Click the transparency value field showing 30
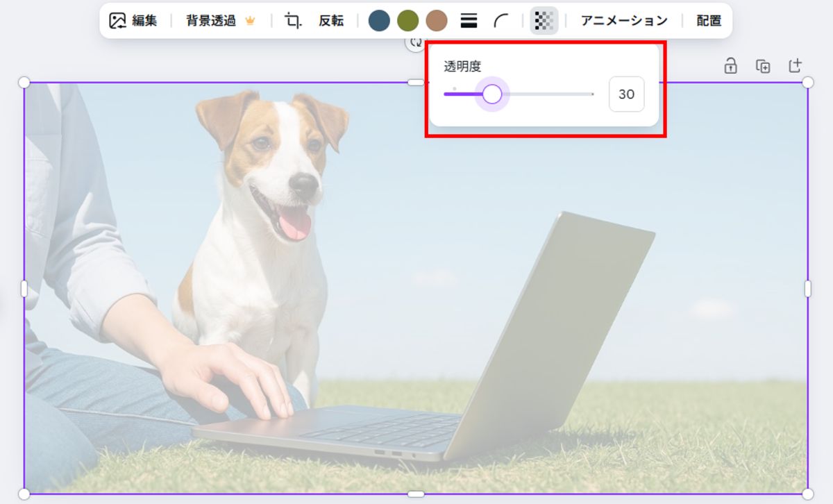 coord(626,94)
